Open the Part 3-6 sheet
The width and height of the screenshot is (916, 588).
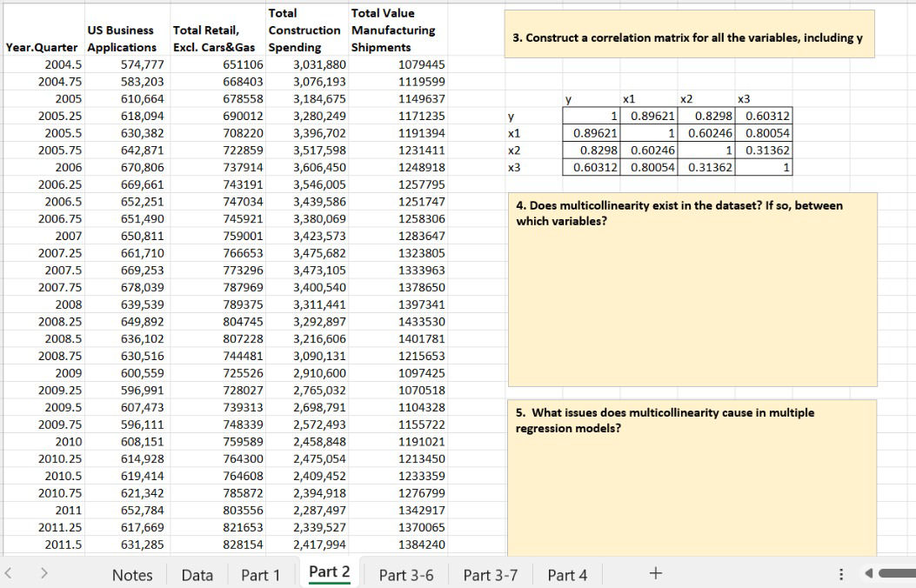[405, 575]
